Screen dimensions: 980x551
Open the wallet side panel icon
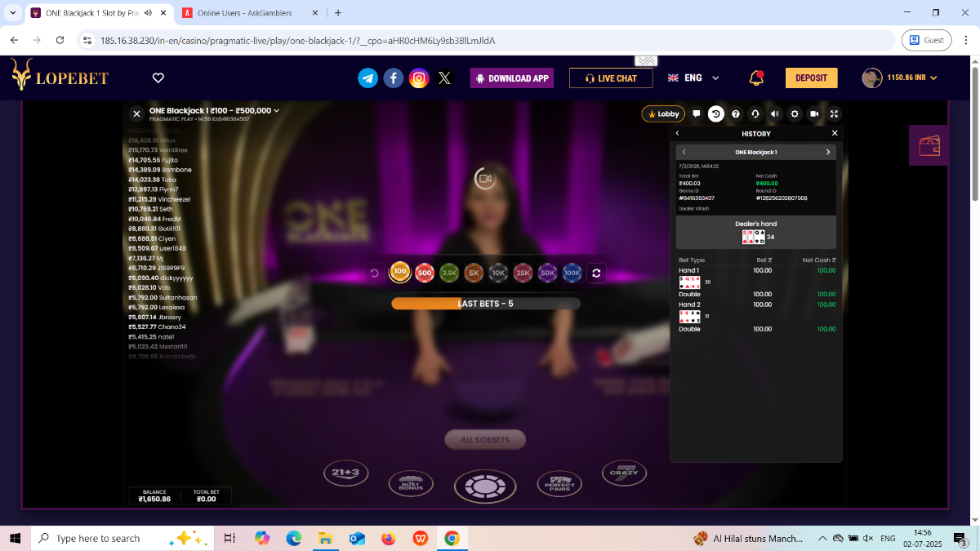929,146
